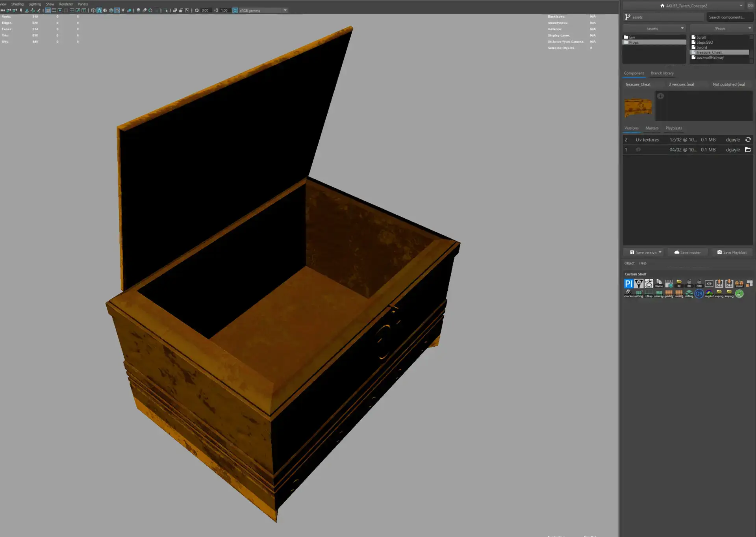Click the mirror shelf icon
The height and width of the screenshot is (537, 756).
[x=739, y=284]
